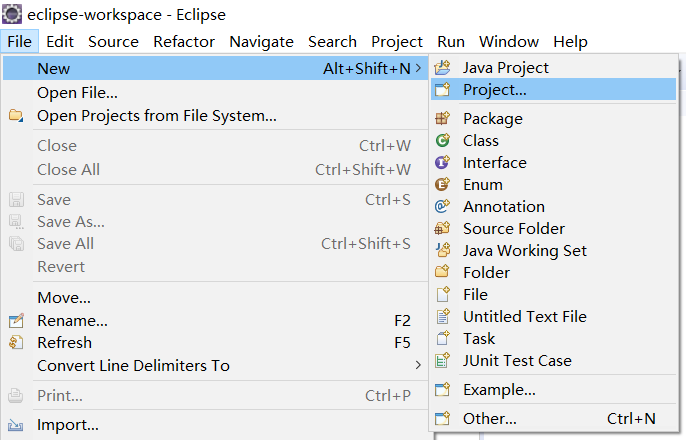Screen dimensions: 686x440
Task: Select Task label in New submenu
Action: pyautogui.click(x=480, y=339)
